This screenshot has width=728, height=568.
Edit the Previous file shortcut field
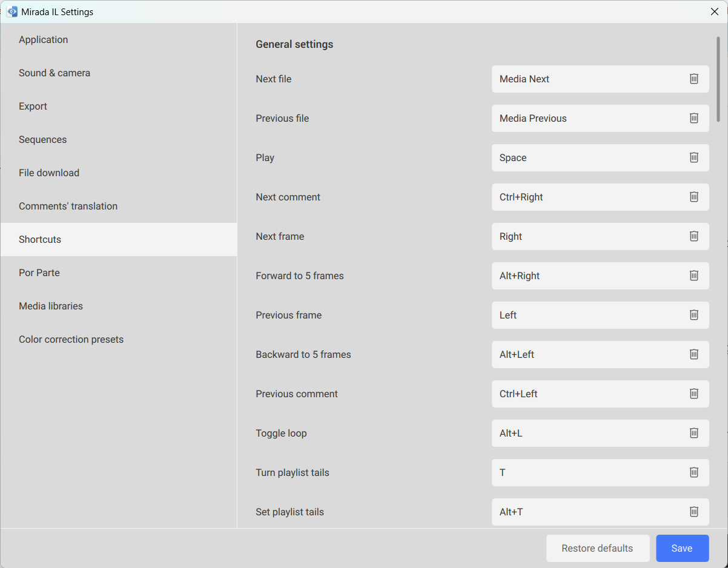[x=600, y=118]
